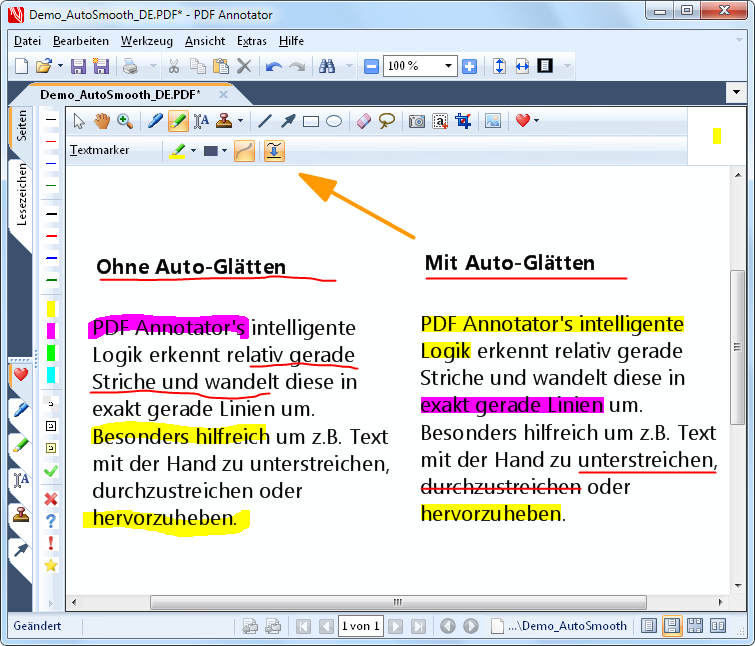The image size is (755, 646).
Task: Switch to multi-page grid layout in status bar
Action: 695,626
